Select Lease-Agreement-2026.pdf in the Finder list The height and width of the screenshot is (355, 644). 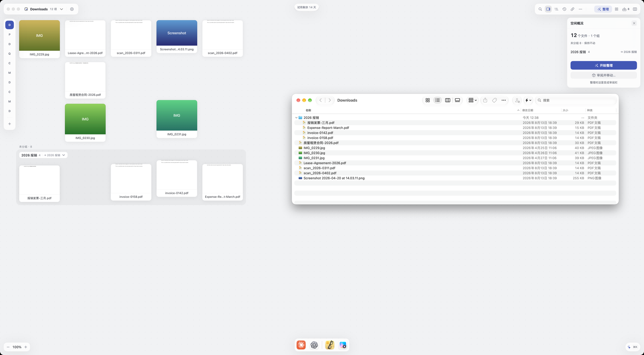[x=455, y=163]
